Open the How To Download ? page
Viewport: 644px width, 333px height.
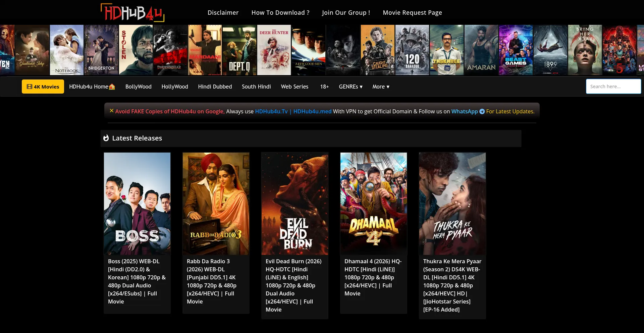[280, 12]
